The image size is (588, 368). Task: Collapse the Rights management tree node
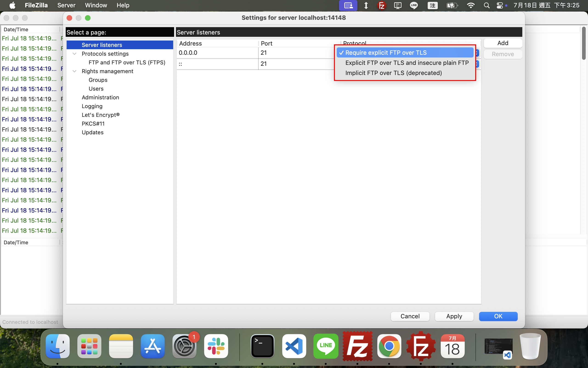(75, 71)
